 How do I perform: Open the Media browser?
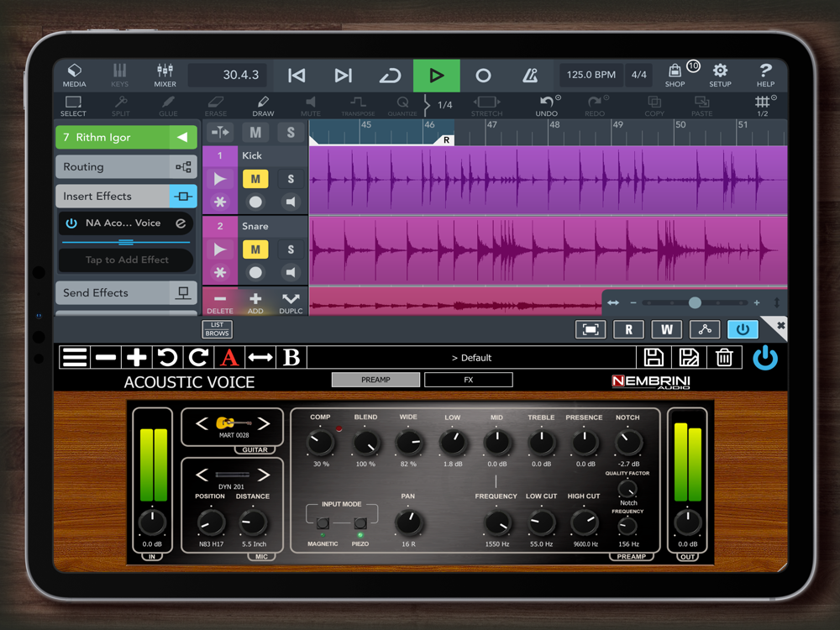click(74, 76)
